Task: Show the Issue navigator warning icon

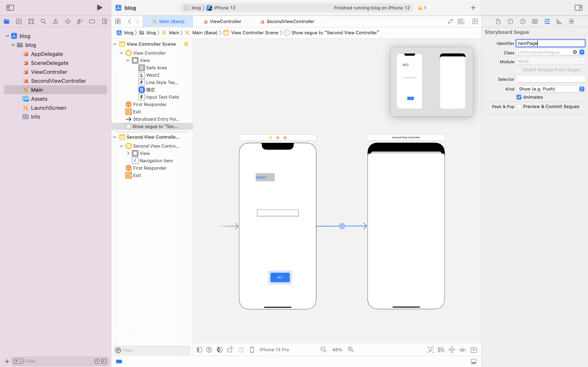Action: click(55, 21)
